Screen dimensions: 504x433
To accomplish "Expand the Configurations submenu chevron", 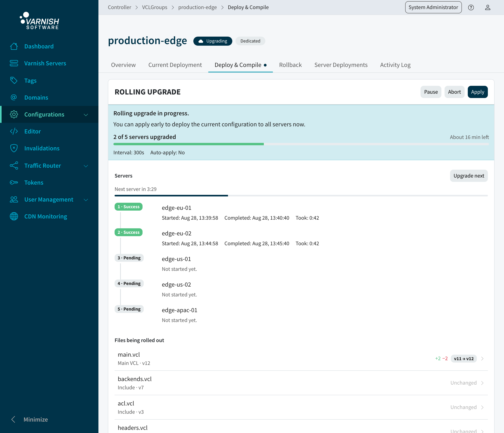I will pyautogui.click(x=86, y=115).
